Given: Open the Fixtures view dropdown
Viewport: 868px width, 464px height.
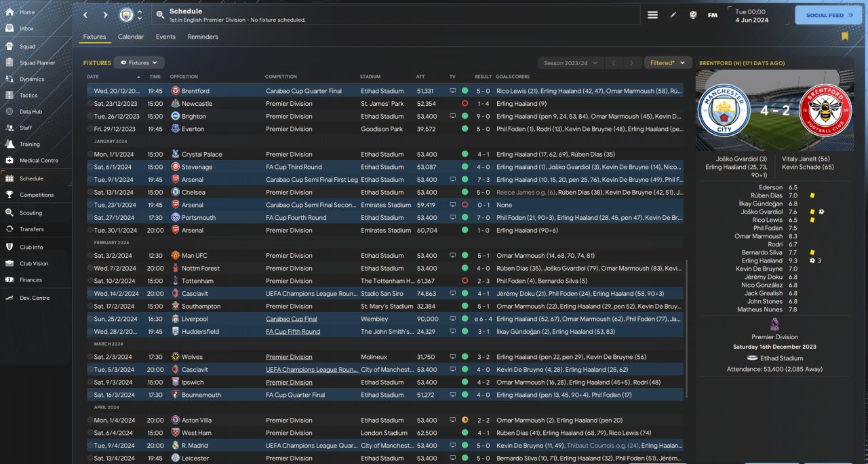Looking at the screenshot, I should point(139,62).
